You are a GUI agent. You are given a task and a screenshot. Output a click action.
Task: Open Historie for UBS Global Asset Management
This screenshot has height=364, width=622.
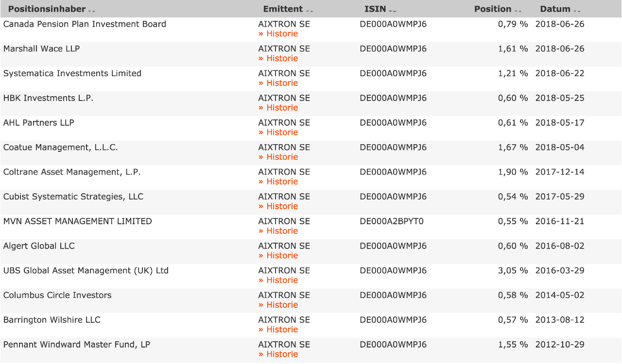(278, 281)
